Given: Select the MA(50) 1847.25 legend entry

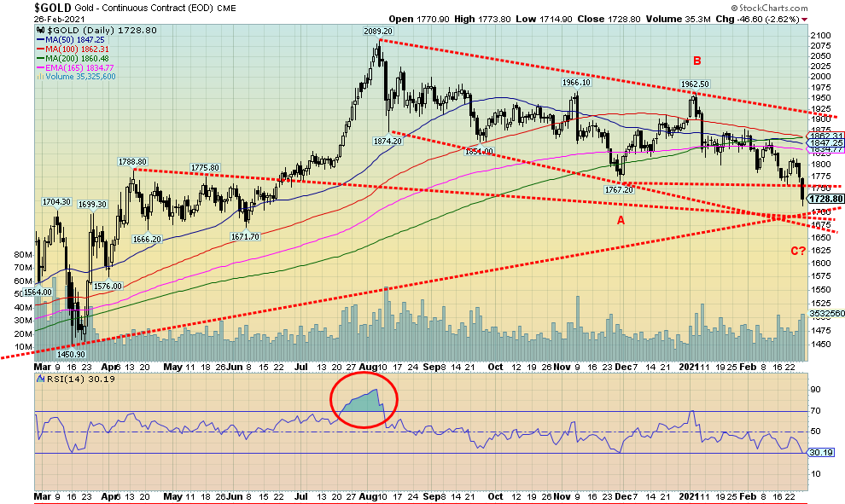Looking at the screenshot, I should (74, 40).
